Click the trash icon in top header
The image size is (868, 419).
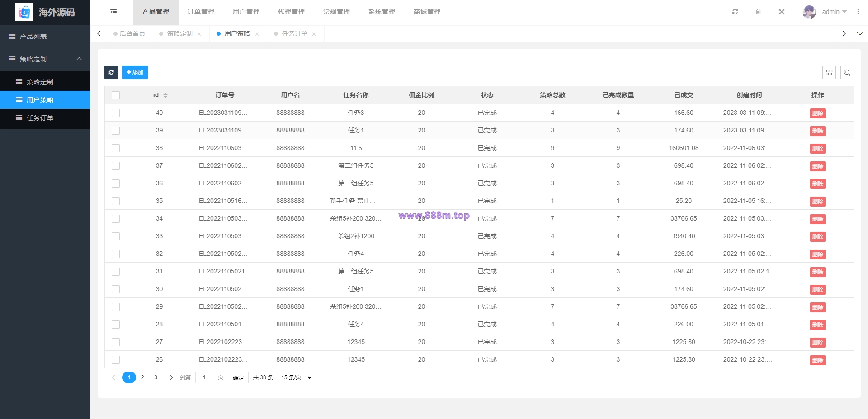pos(758,12)
